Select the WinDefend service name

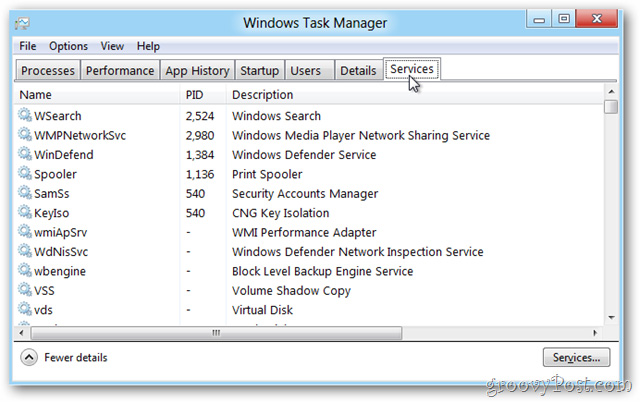64,155
